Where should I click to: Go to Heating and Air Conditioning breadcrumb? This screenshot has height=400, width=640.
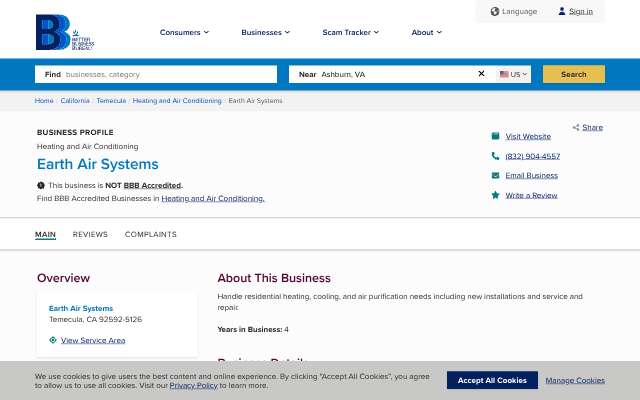177,100
